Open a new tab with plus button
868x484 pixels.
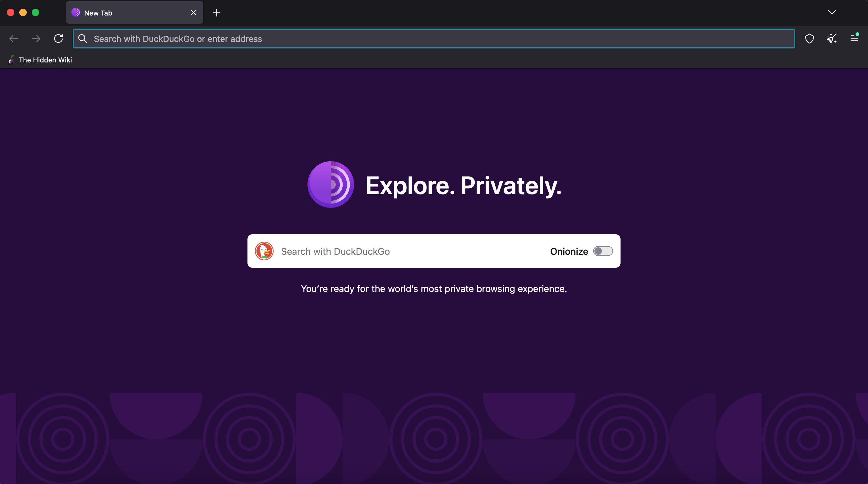tap(217, 13)
